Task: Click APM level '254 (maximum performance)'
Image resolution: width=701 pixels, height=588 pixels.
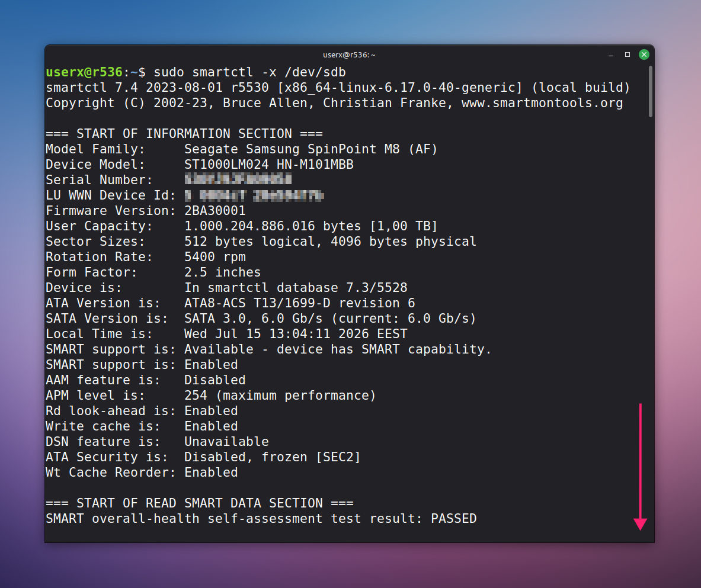Action: (280, 396)
